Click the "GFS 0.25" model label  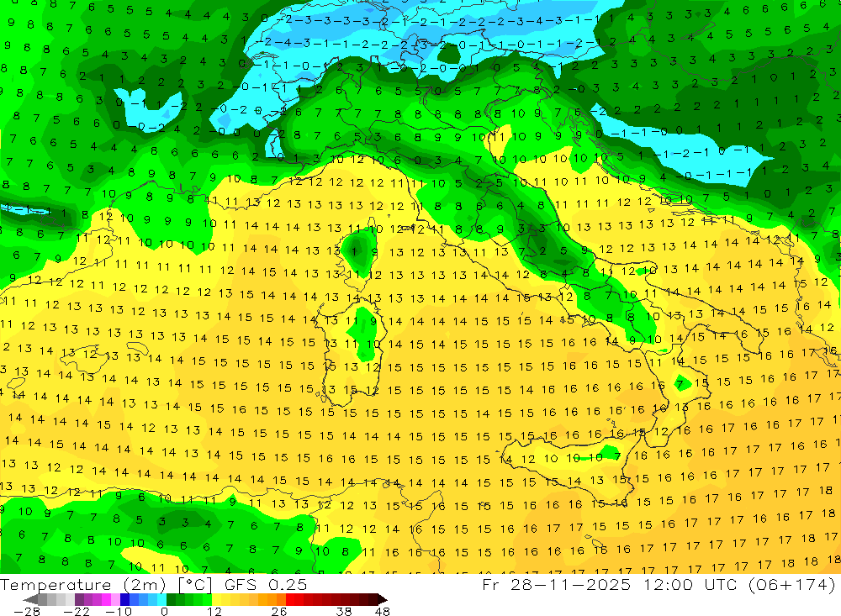[266, 584]
